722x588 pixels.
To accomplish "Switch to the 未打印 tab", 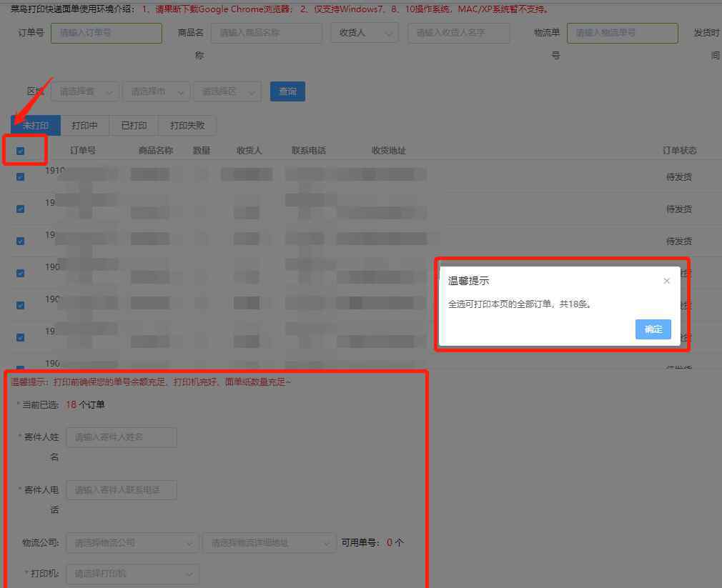I will (36, 126).
